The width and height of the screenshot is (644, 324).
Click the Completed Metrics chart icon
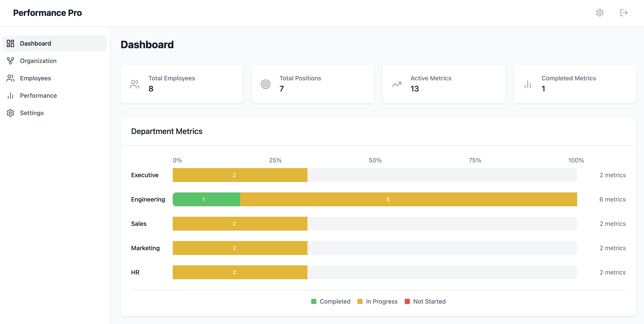coord(527,84)
